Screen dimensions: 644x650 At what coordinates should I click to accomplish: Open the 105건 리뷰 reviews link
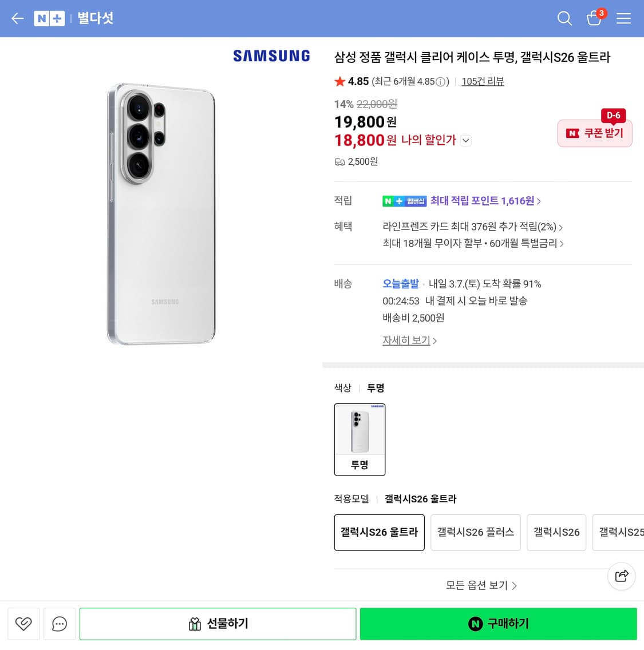tap(483, 81)
